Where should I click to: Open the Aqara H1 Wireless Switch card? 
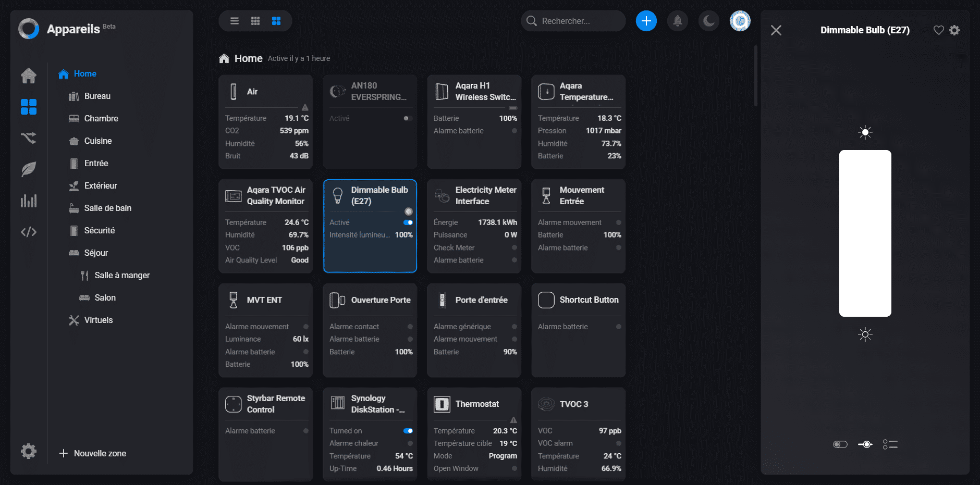coord(474,122)
